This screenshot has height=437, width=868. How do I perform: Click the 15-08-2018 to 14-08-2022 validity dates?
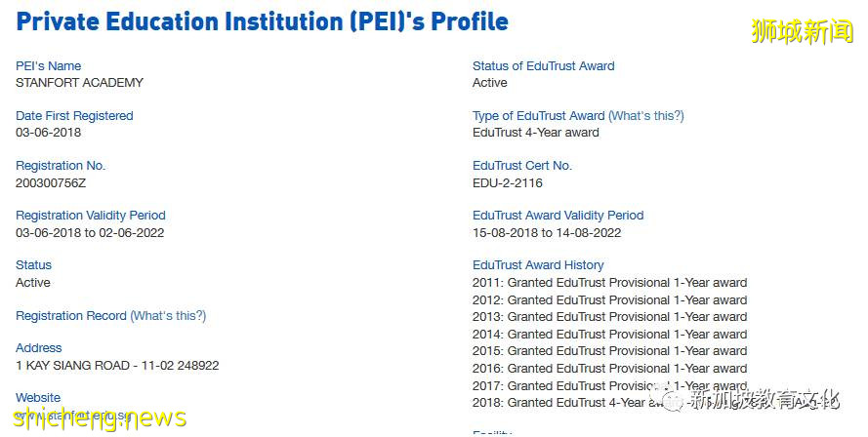pyautogui.click(x=547, y=233)
